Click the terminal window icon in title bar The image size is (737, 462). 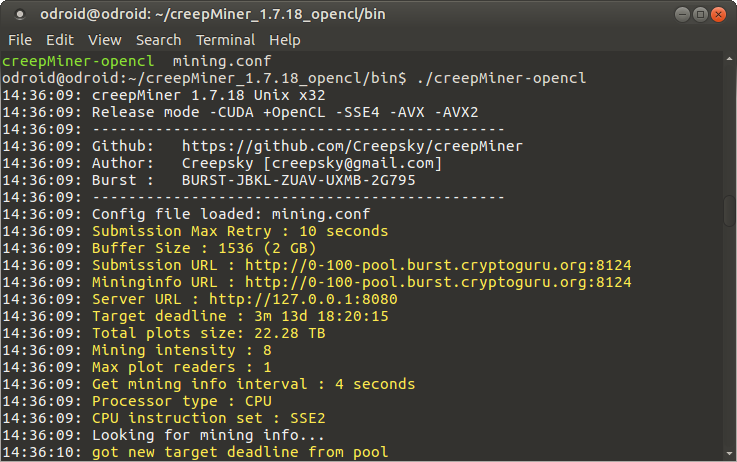pos(20,15)
